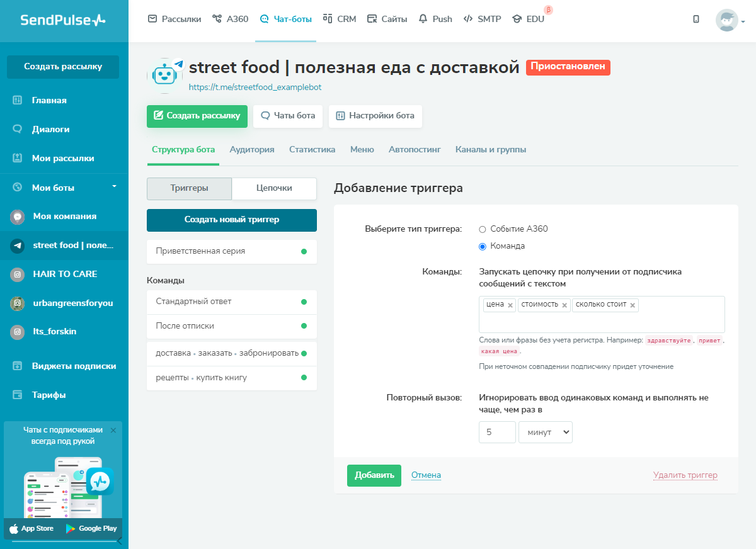The height and width of the screenshot is (549, 756).
Task: Select the Триггеры segment tab
Action: (189, 188)
